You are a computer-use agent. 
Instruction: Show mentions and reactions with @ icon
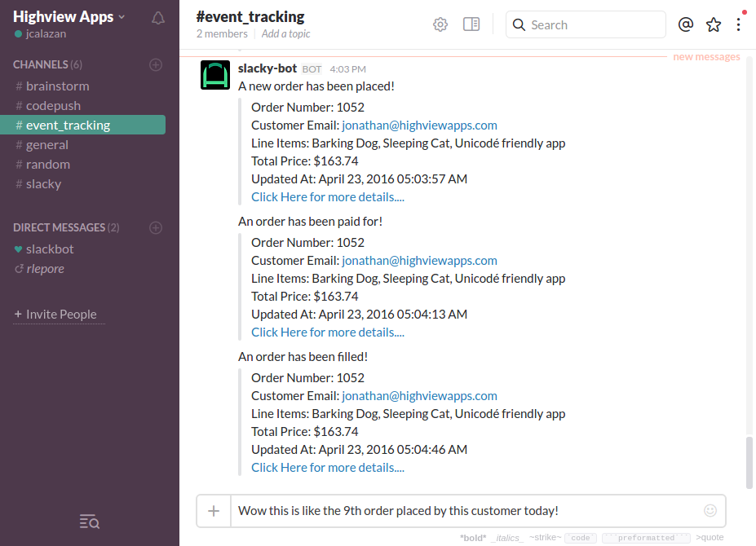686,24
